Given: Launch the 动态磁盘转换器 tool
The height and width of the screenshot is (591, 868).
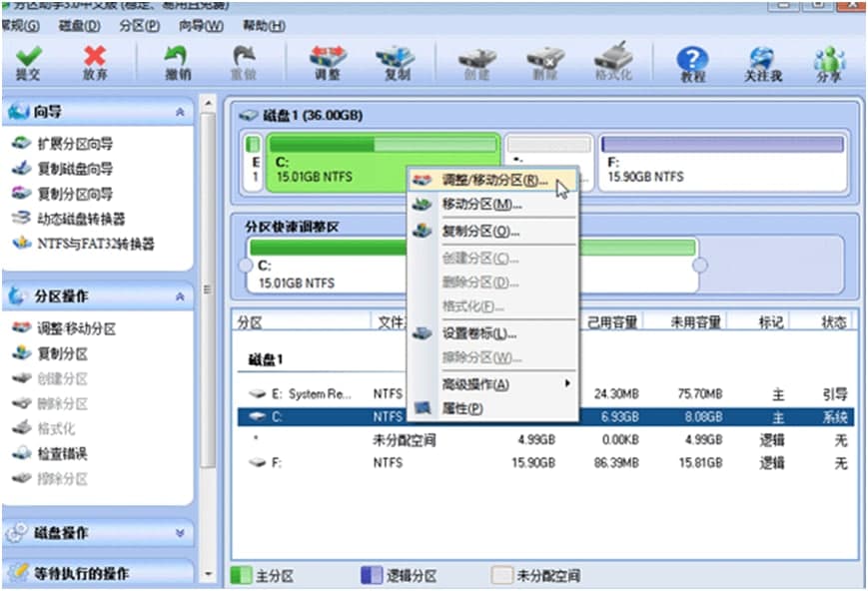Looking at the screenshot, I should [69, 219].
